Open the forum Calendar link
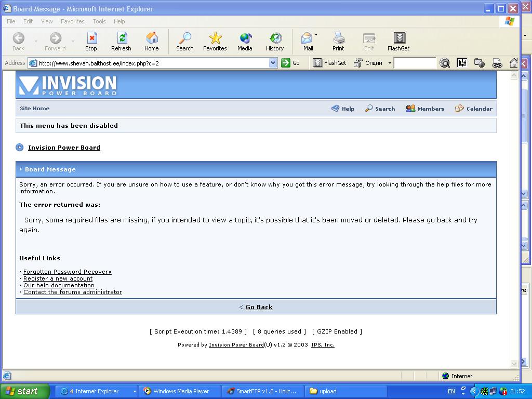Viewport: 532px width, 399px height. 474,109
